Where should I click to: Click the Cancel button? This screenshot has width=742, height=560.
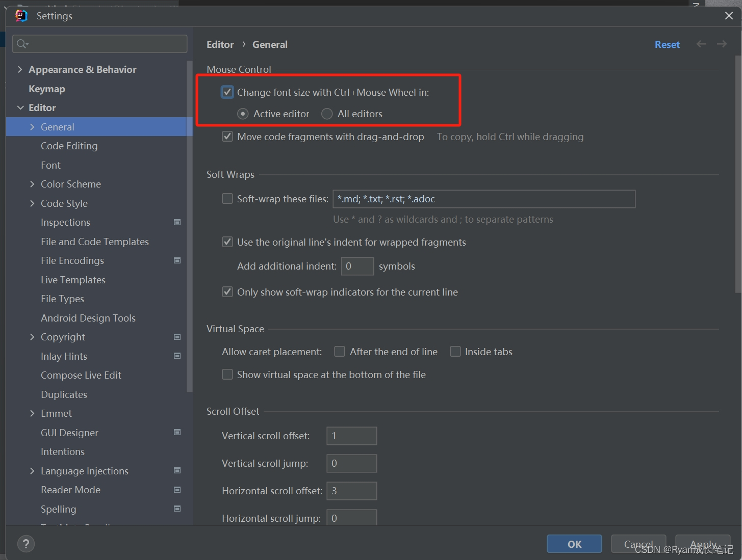click(638, 544)
